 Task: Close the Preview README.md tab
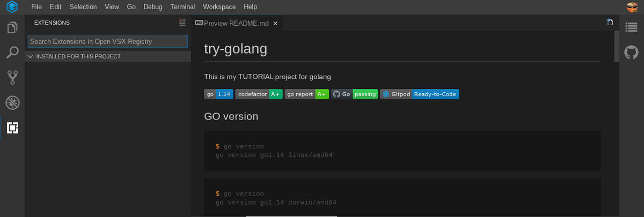pyautogui.click(x=275, y=24)
